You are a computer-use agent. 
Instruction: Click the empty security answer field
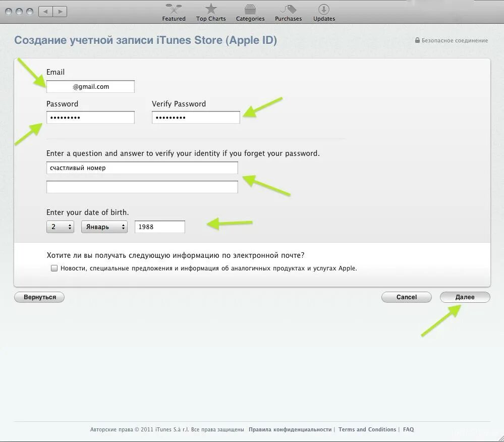(x=142, y=187)
